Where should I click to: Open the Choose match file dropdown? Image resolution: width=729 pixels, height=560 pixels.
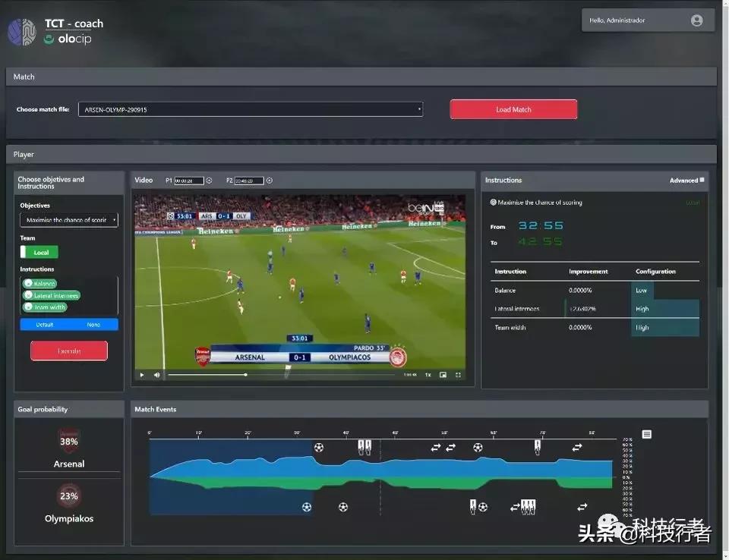pos(251,110)
